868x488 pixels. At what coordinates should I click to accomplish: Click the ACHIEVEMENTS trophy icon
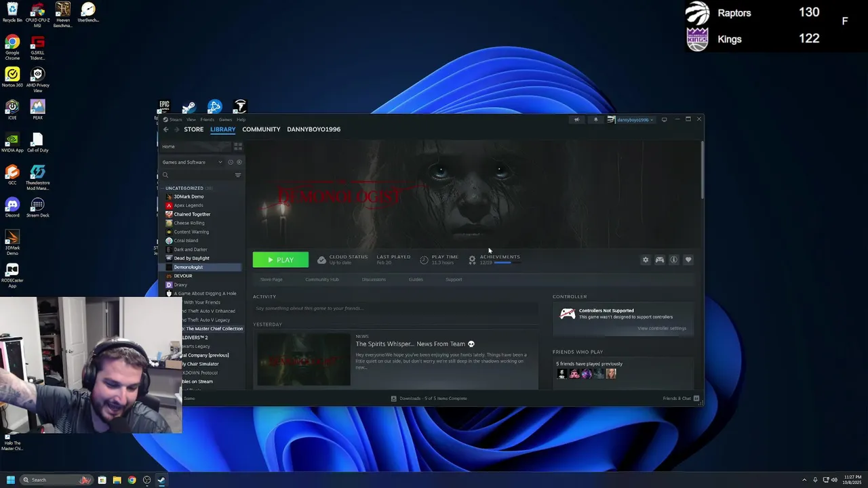(472, 260)
